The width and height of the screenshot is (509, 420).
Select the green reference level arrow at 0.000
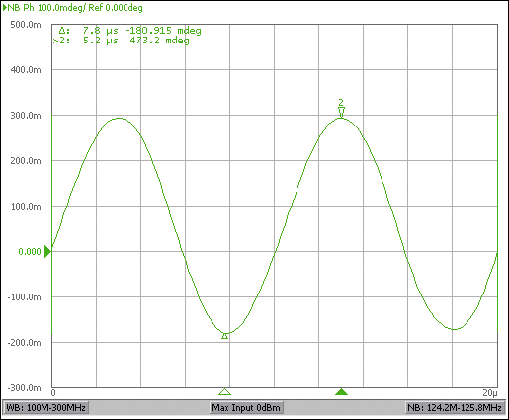(47, 252)
